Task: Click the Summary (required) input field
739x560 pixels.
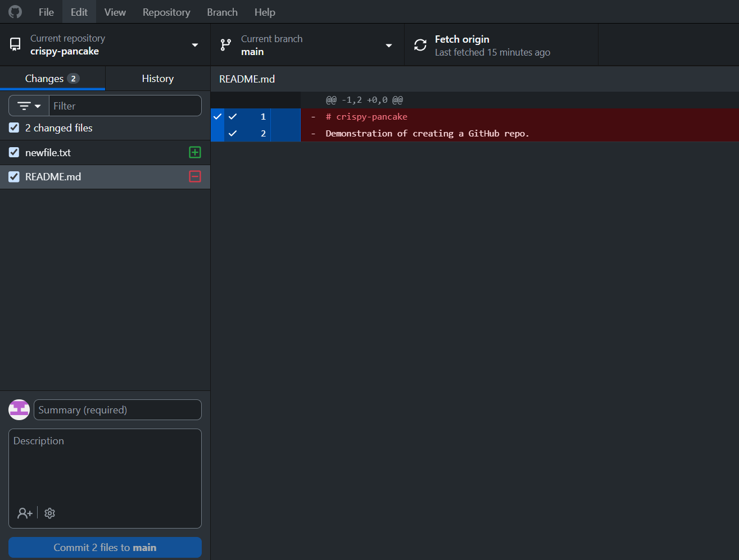Action: (117, 409)
